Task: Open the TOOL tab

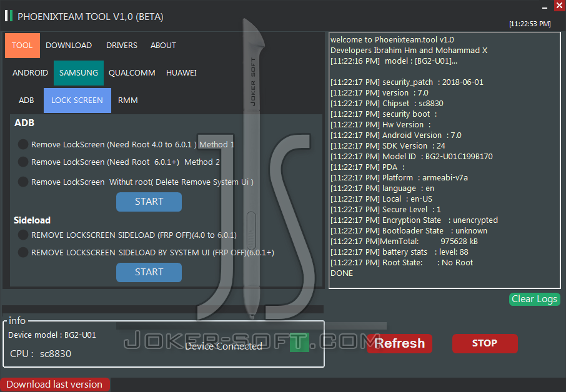Action: point(22,46)
